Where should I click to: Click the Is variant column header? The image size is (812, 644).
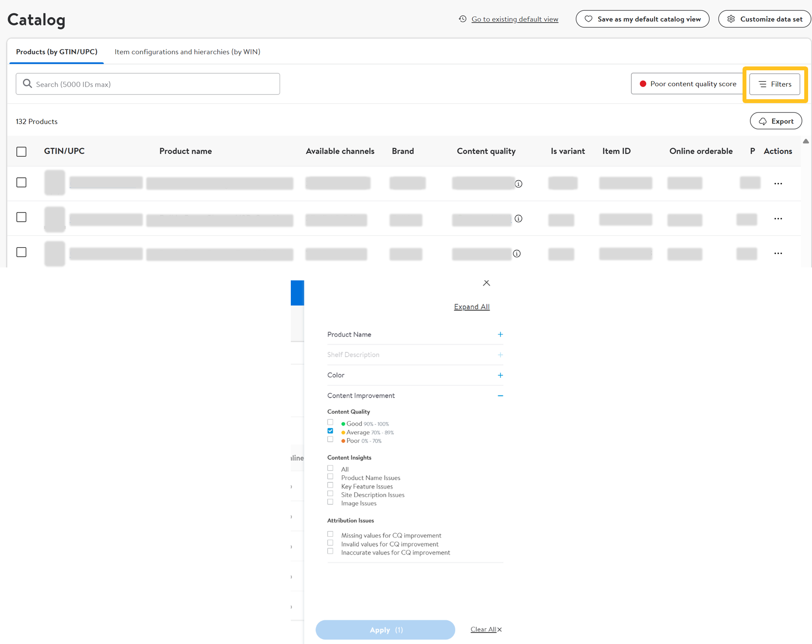pyautogui.click(x=568, y=151)
